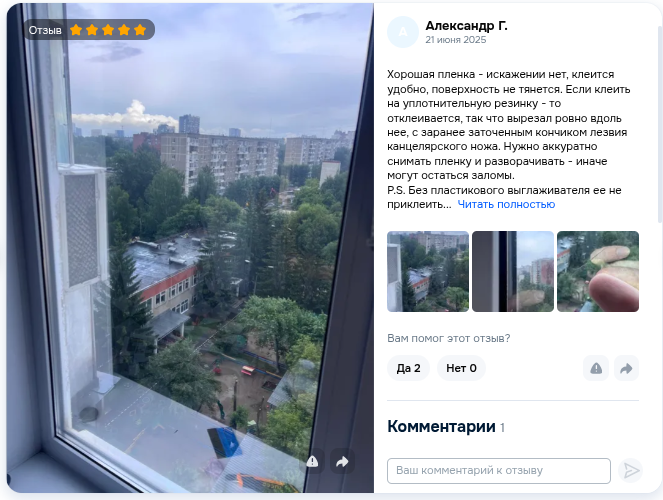Viewport: 663px width, 500px height.
Task: Open third thumbnail showing fingers
Action: pyautogui.click(x=598, y=271)
